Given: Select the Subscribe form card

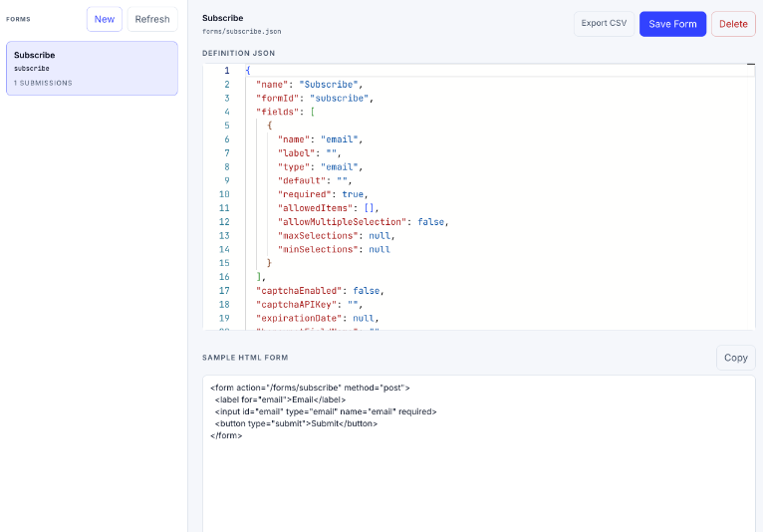Looking at the screenshot, I should coord(92,68).
